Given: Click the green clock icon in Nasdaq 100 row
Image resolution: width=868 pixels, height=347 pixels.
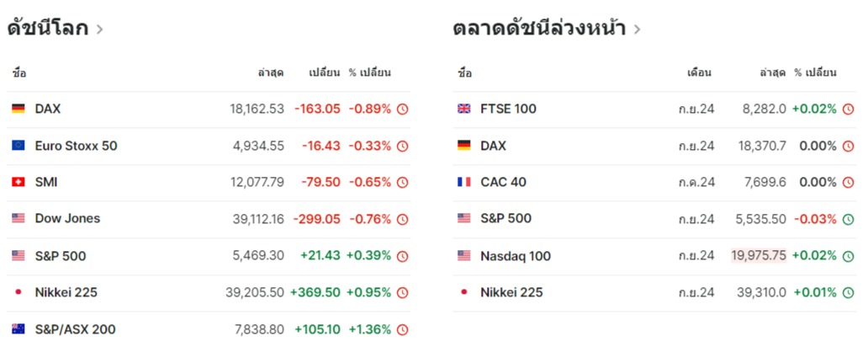Looking at the screenshot, I should (x=848, y=256).
